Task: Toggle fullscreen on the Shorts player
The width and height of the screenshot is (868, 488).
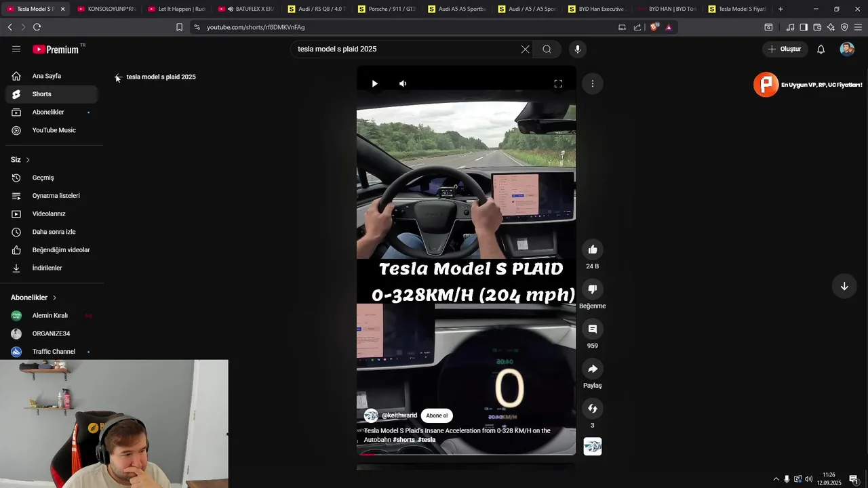Action: point(558,83)
